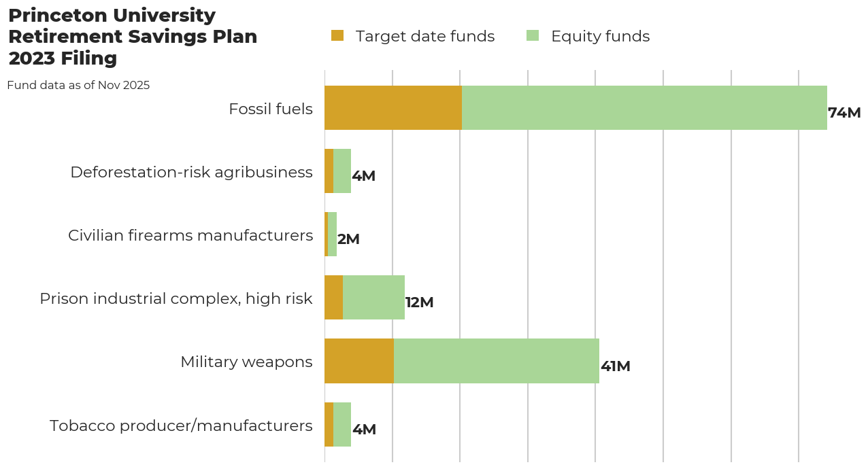Click the gold Target date funds legend swatch
868x469 pixels.
coord(337,36)
